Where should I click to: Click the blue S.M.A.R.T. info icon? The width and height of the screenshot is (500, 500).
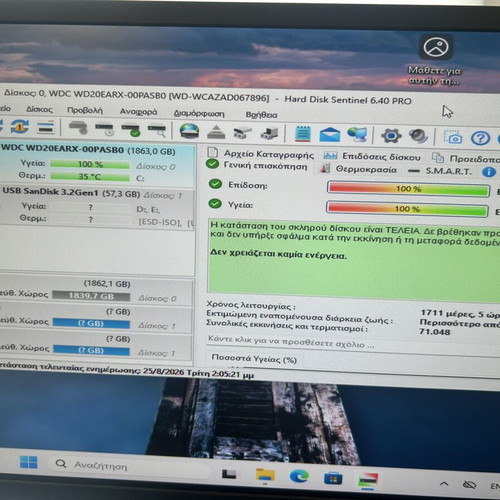488,172
